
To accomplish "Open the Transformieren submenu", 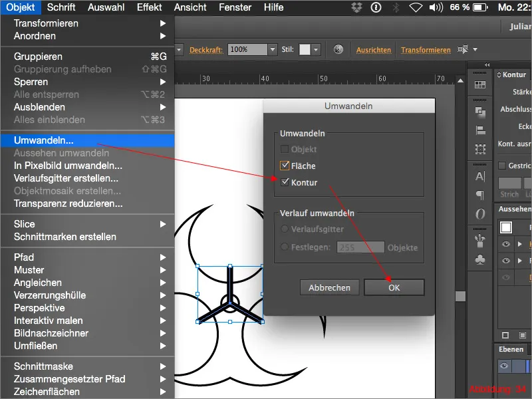I will pyautogui.click(x=88, y=23).
